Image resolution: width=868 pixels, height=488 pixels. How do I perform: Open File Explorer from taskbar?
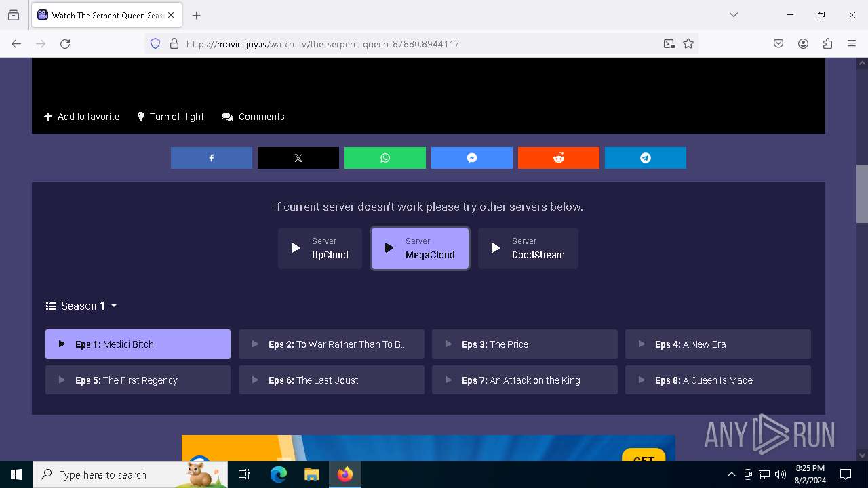311,474
